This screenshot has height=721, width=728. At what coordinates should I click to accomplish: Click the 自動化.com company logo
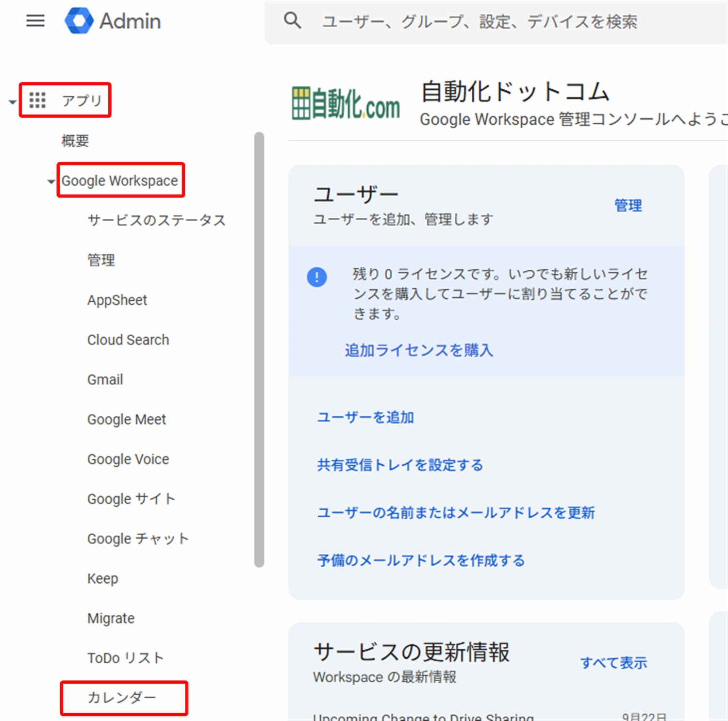(346, 103)
